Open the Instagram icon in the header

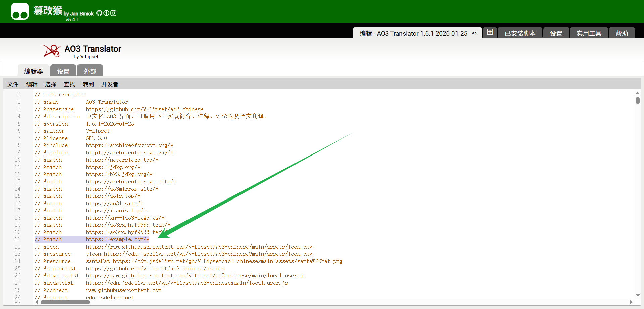coord(113,13)
